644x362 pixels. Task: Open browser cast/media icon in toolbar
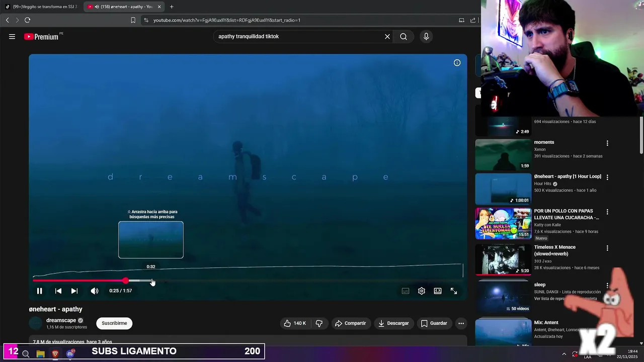click(461, 20)
